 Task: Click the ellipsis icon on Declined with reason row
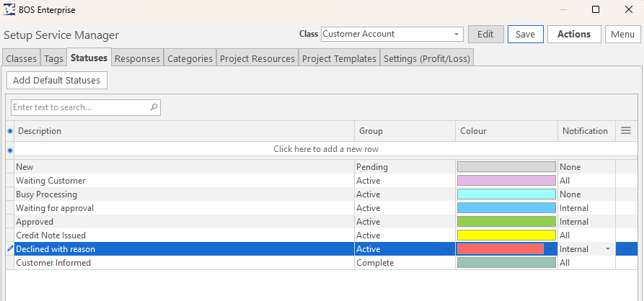pos(627,249)
